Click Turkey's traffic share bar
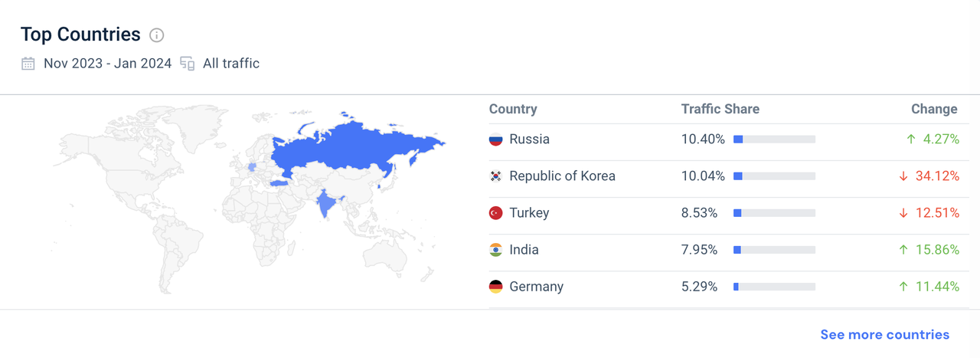The height and width of the screenshot is (358, 980). [774, 213]
